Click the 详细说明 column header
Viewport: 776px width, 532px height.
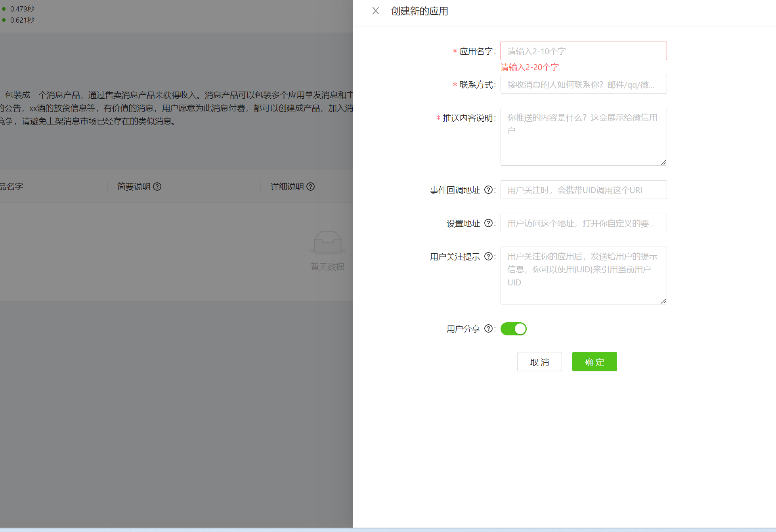287,186
